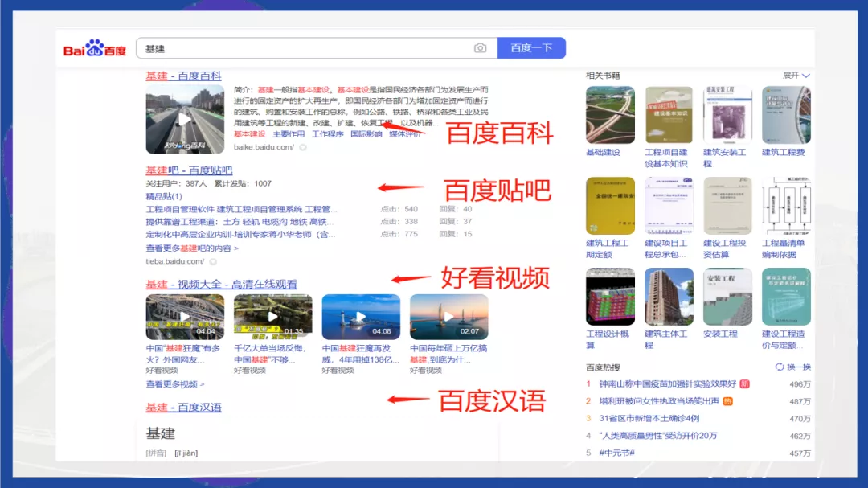The image size is (868, 488).
Task: Open 基建 - 视频大全 result link
Action: (222, 284)
